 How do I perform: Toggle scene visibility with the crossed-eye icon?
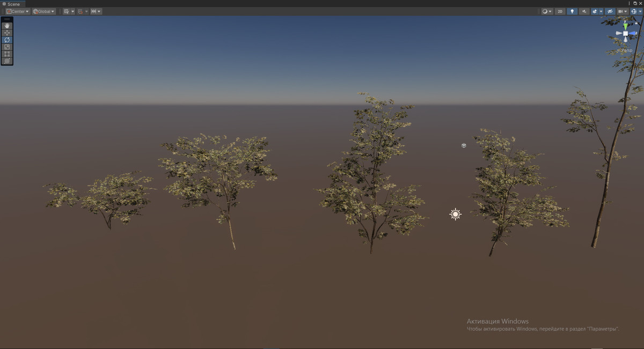[x=609, y=11]
